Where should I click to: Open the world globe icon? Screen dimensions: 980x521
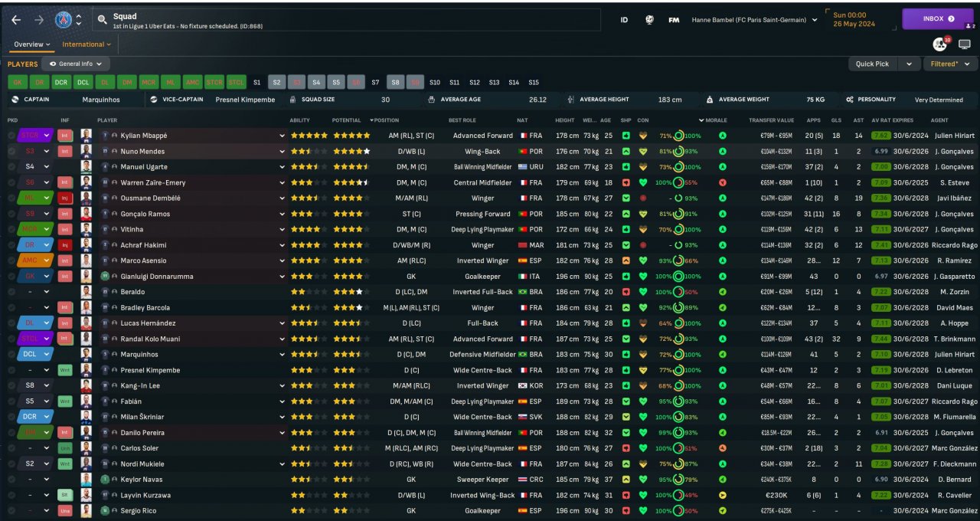click(x=649, y=20)
